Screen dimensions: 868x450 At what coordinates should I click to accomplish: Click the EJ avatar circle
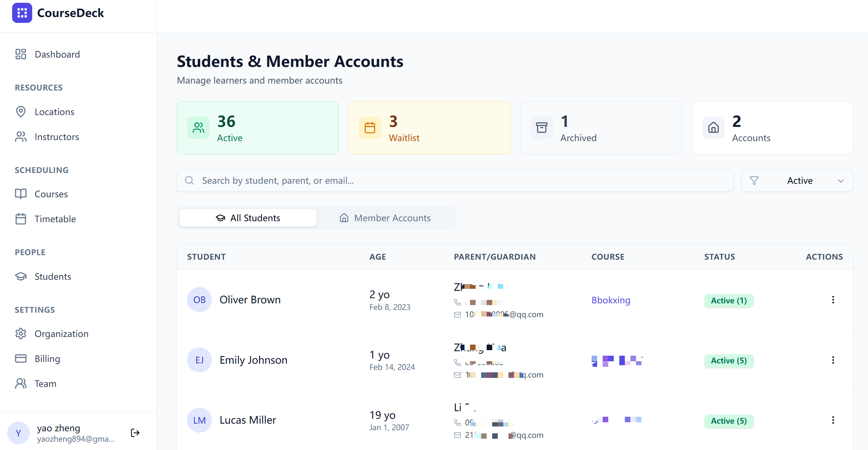[x=200, y=360]
